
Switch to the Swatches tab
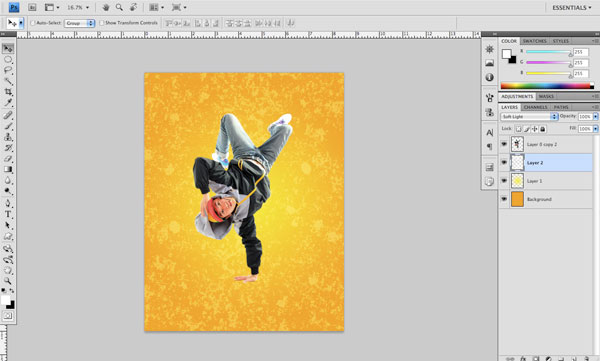[x=535, y=41]
